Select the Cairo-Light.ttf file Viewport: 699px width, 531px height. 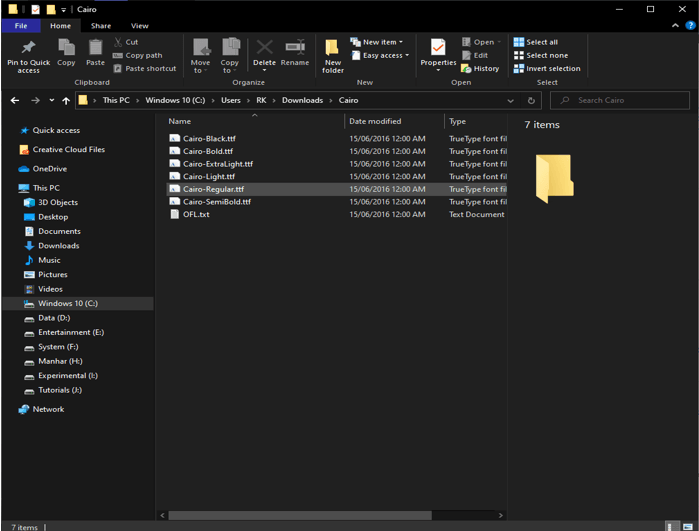(x=337, y=177)
